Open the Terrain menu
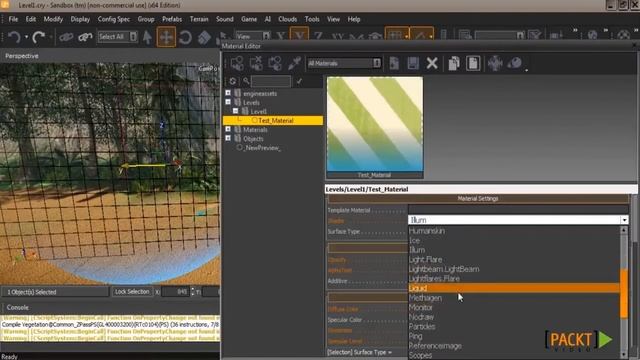640x360 pixels. pyautogui.click(x=199, y=19)
